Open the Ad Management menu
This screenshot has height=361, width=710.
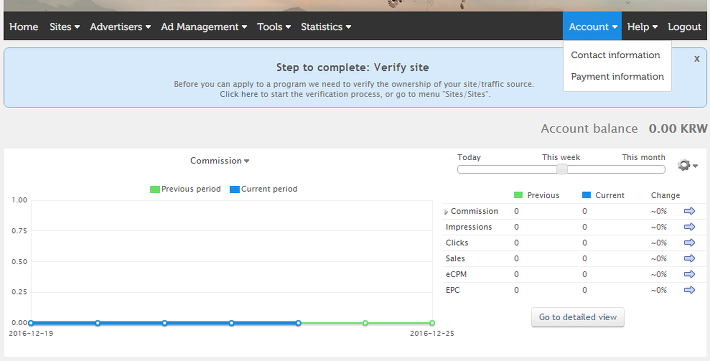point(204,27)
